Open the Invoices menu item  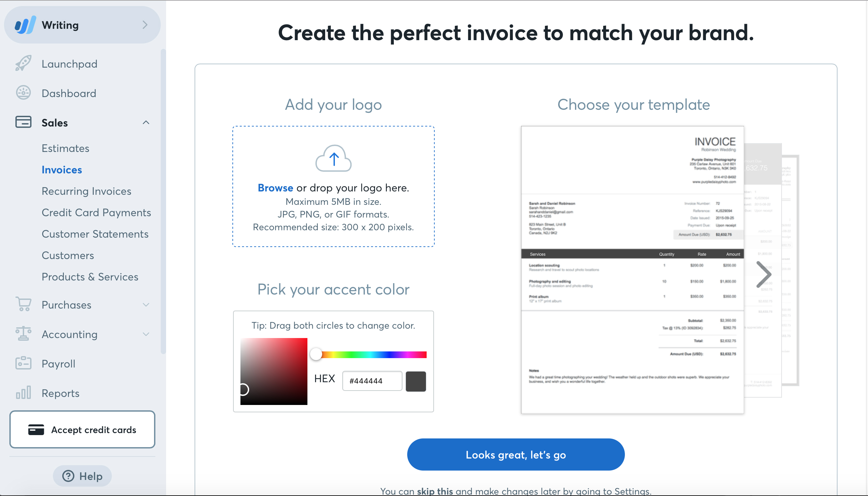point(61,169)
